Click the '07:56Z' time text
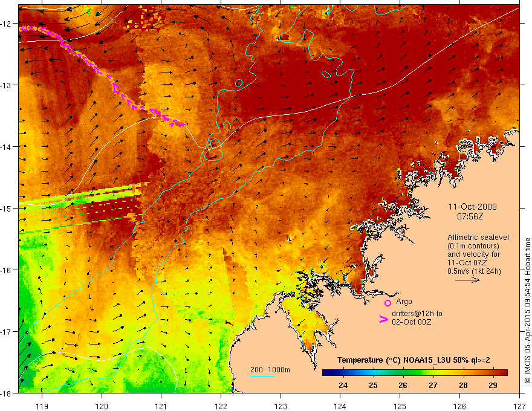 470,216
